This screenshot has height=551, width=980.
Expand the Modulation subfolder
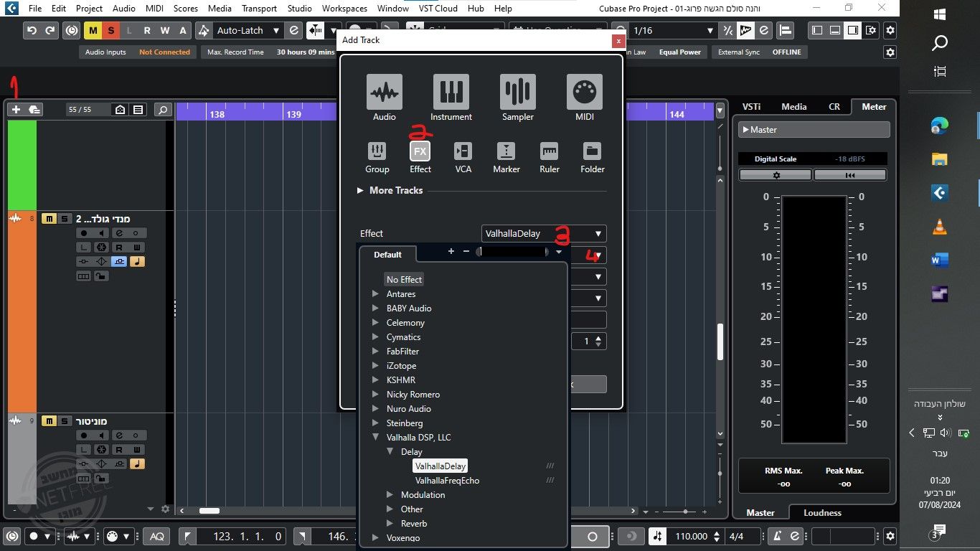coord(390,495)
